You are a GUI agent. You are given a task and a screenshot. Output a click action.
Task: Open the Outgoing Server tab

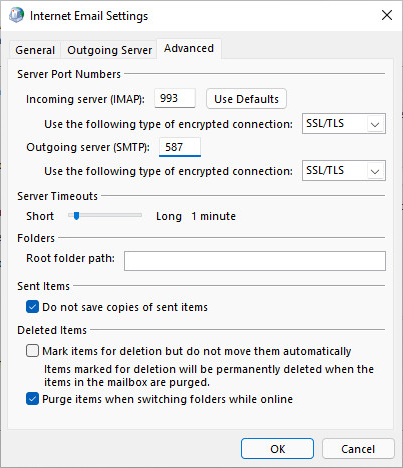(x=109, y=50)
